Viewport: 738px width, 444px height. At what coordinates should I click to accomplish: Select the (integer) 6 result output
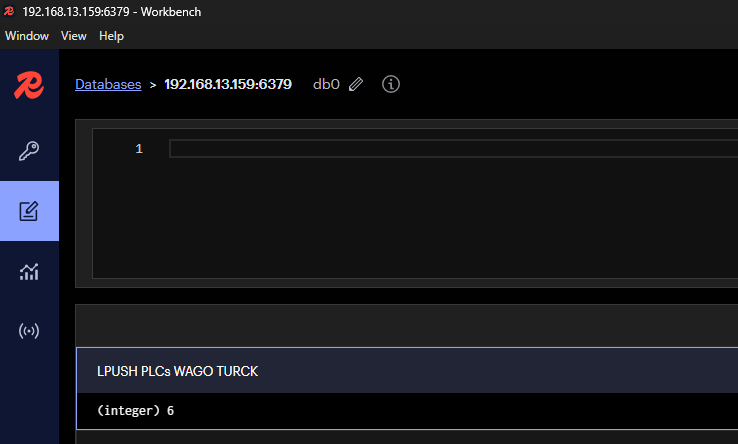click(x=136, y=411)
